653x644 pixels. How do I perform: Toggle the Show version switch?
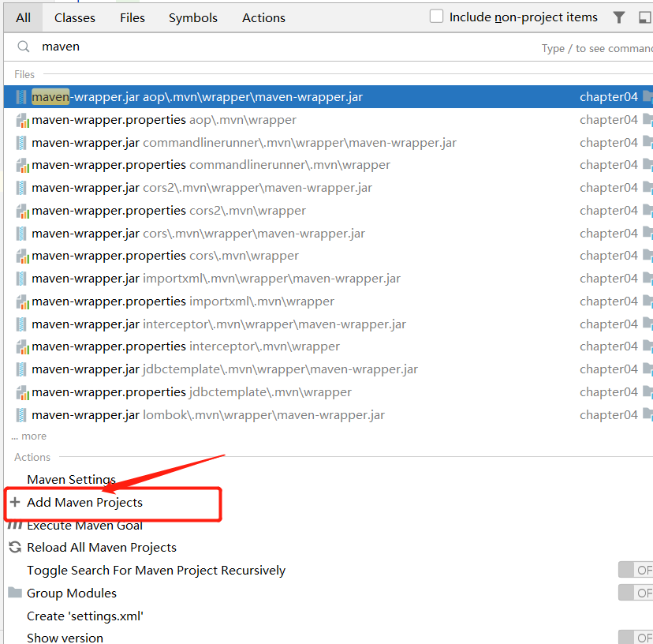click(x=636, y=638)
